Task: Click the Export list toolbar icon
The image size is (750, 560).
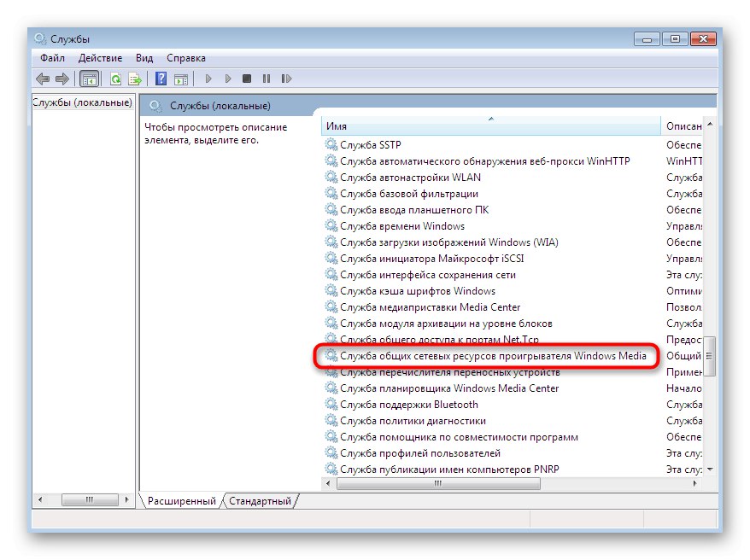Action: click(135, 79)
